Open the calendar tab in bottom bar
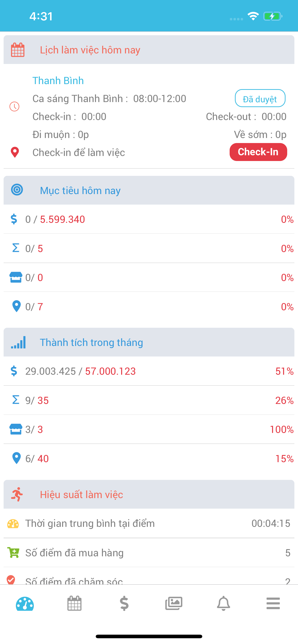 (x=74, y=604)
